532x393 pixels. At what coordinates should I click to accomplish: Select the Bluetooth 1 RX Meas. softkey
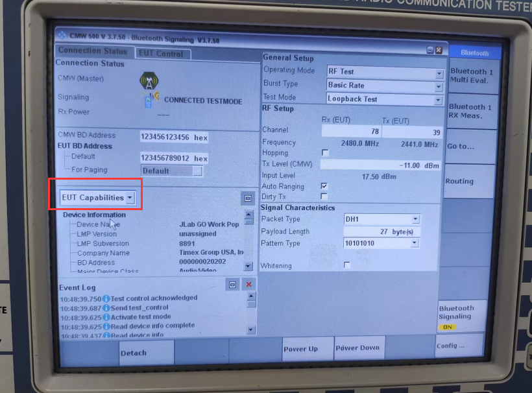point(471,111)
